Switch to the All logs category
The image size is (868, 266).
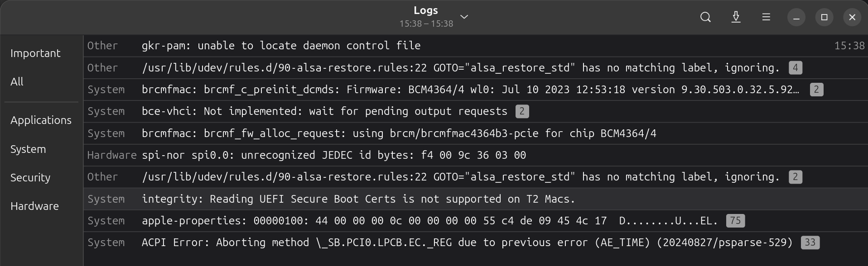[17, 82]
